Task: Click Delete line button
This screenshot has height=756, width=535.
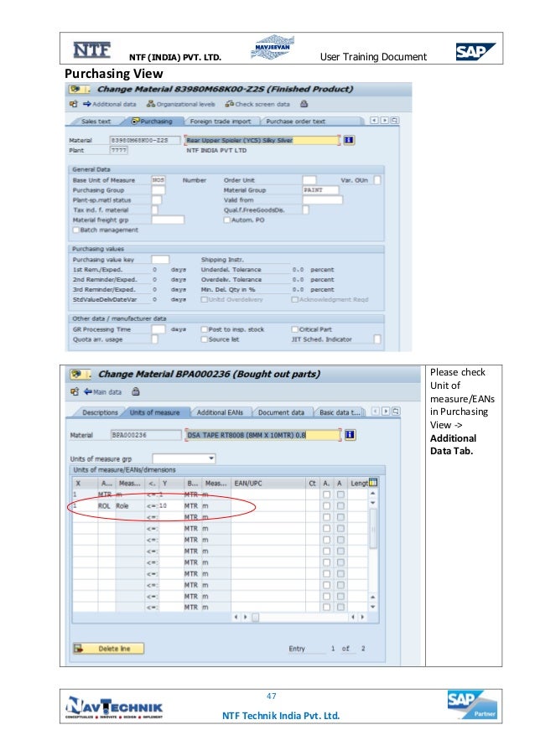Action: tap(108, 649)
